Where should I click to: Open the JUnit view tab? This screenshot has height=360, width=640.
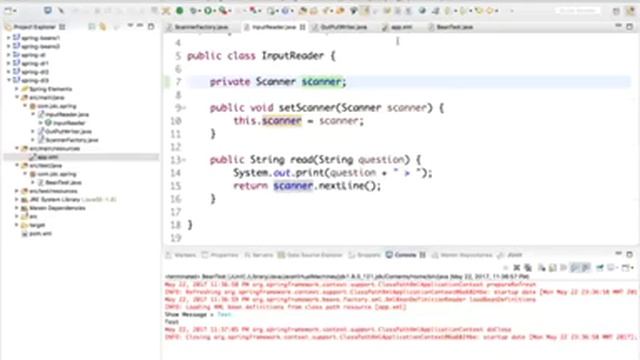pyautogui.click(x=510, y=255)
